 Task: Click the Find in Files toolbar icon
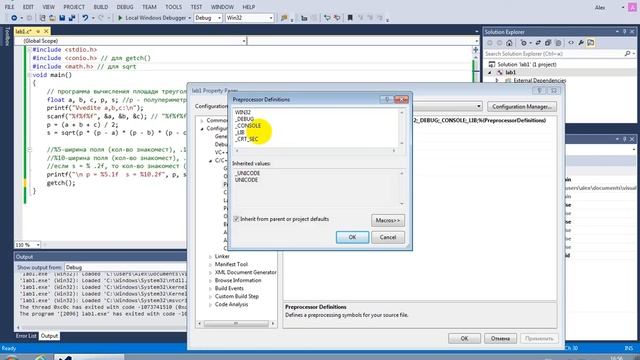pyautogui.click(x=284, y=18)
